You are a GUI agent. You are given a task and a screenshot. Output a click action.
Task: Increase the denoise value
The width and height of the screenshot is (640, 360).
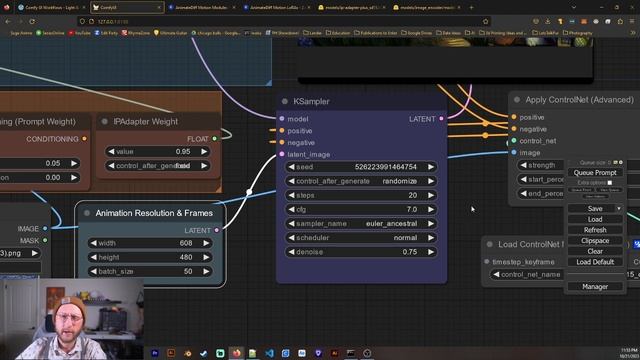pyautogui.click(x=431, y=252)
